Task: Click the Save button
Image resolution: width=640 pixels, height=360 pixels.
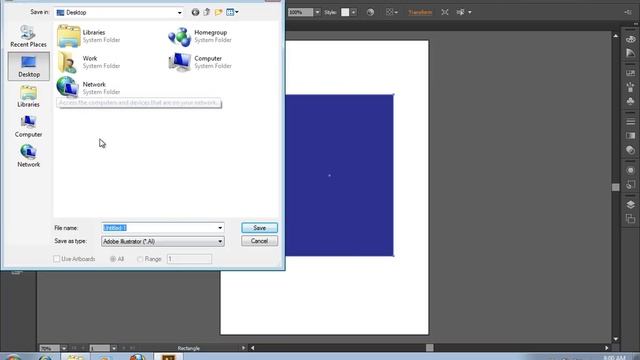Action: (x=259, y=228)
